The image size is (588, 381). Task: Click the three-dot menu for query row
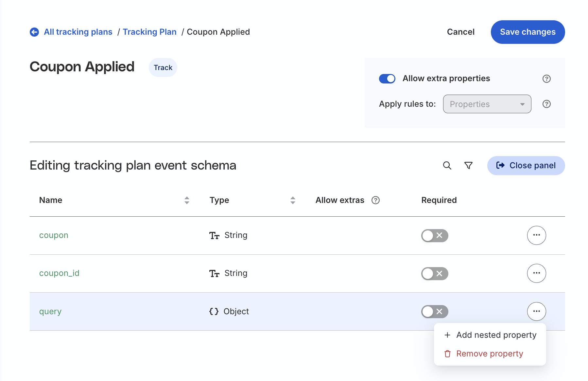coord(536,311)
